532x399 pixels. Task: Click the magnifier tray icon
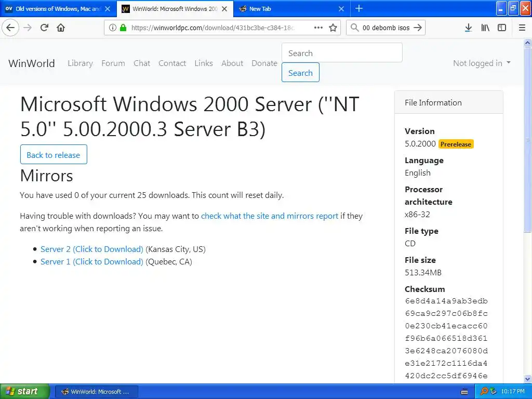(x=484, y=391)
